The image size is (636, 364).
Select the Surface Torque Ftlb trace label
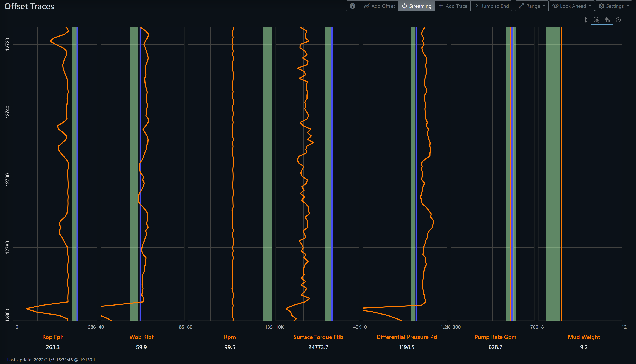(318, 337)
